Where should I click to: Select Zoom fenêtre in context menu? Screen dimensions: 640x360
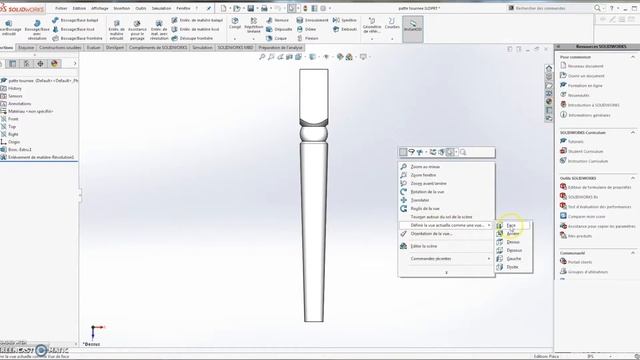(447, 175)
